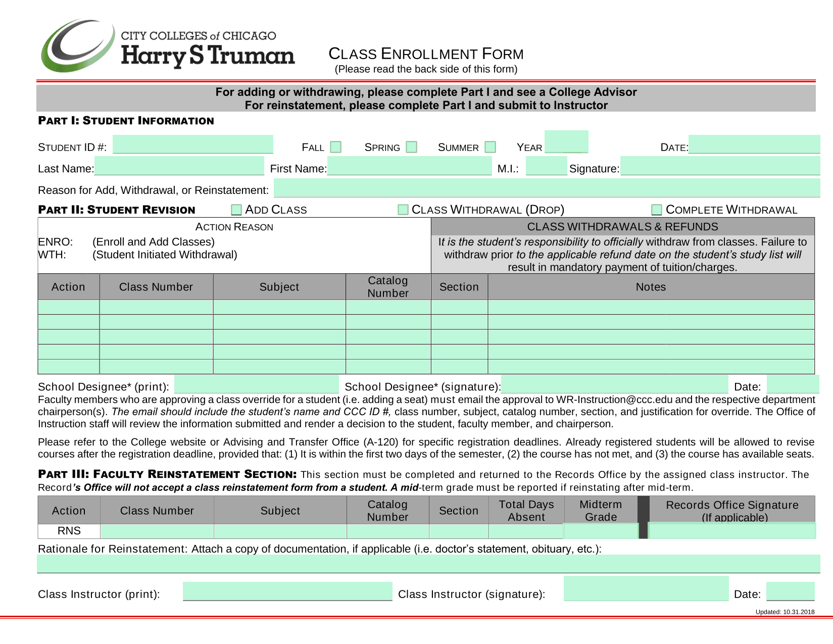Click the 'Updated: 10.31.2018' footer text
This screenshot has width=833, height=644.
(x=785, y=612)
